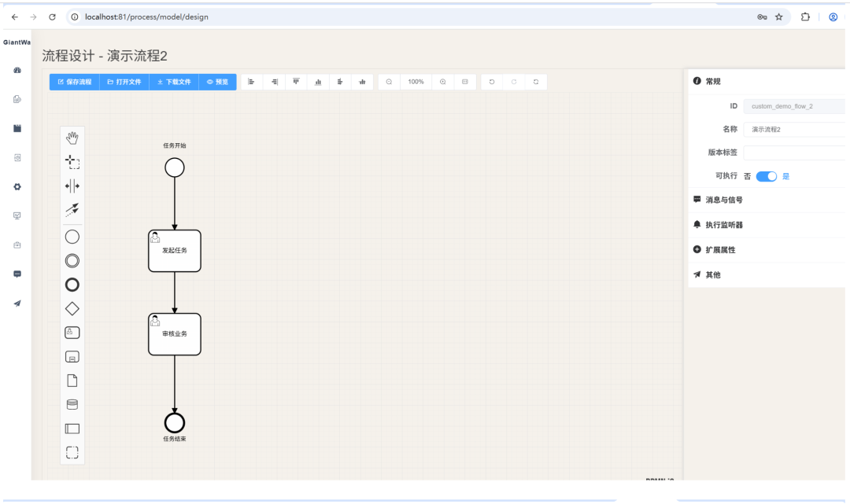This screenshot has height=504, width=850.
Task: Pick the sub-process shape in palette
Action: pos(72,357)
